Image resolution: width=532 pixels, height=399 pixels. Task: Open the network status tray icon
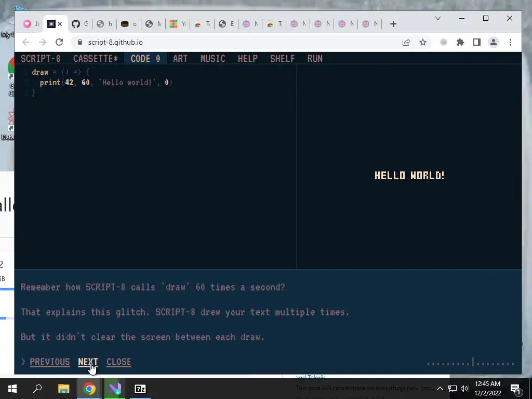(453, 389)
